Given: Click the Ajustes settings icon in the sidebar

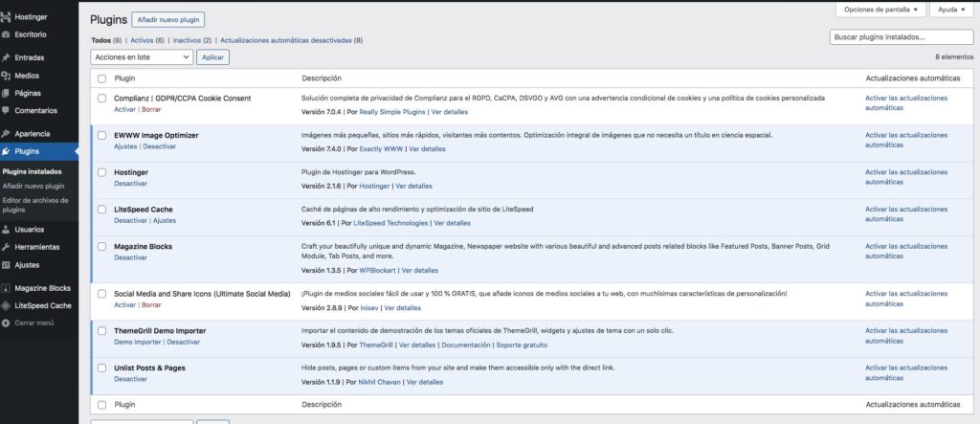Looking at the screenshot, I should [6, 265].
